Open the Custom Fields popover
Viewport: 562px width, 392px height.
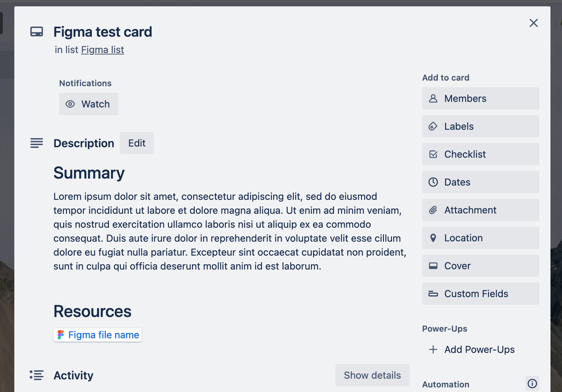[x=480, y=294]
